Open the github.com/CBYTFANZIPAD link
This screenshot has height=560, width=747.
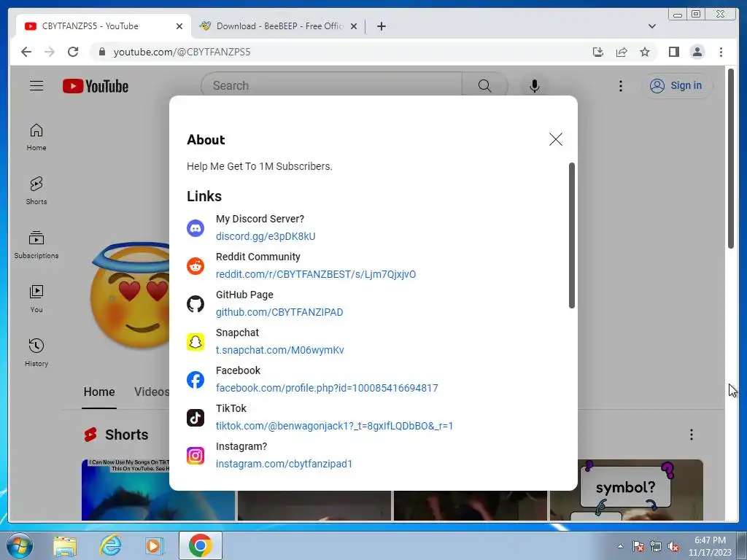(x=279, y=312)
